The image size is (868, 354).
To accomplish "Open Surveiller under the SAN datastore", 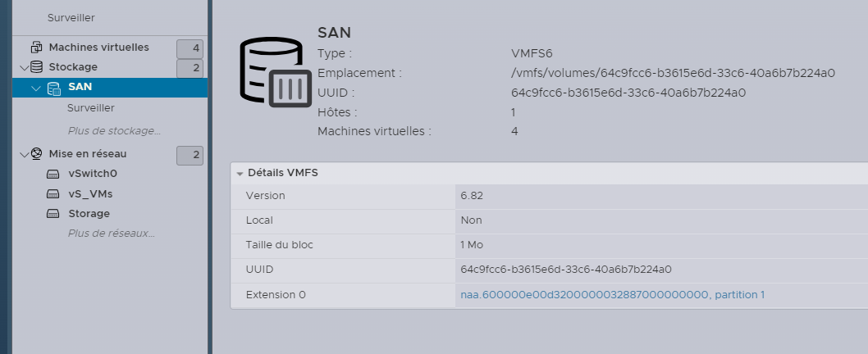I will (90, 108).
